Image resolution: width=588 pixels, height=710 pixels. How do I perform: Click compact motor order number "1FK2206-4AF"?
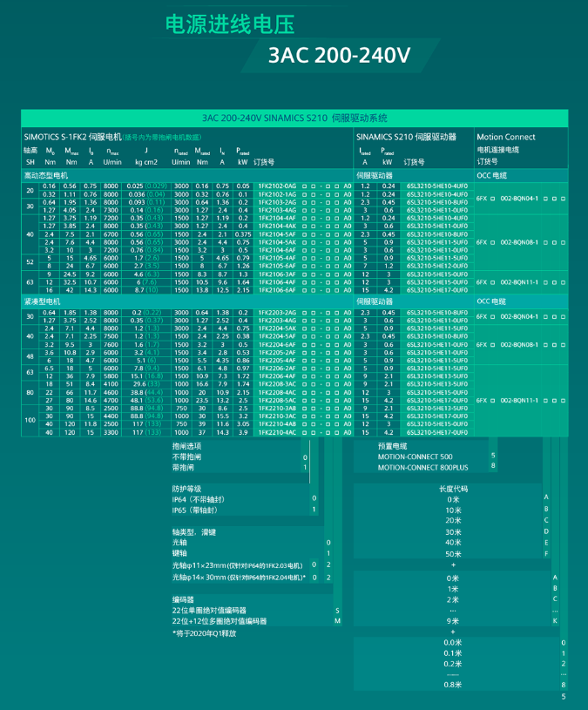coord(277,375)
